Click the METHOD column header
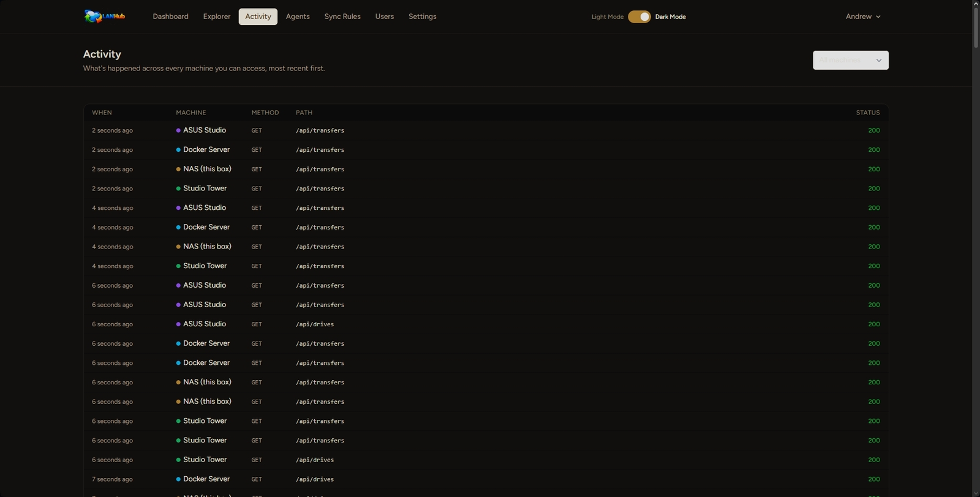Image resolution: width=980 pixels, height=497 pixels. 265,113
